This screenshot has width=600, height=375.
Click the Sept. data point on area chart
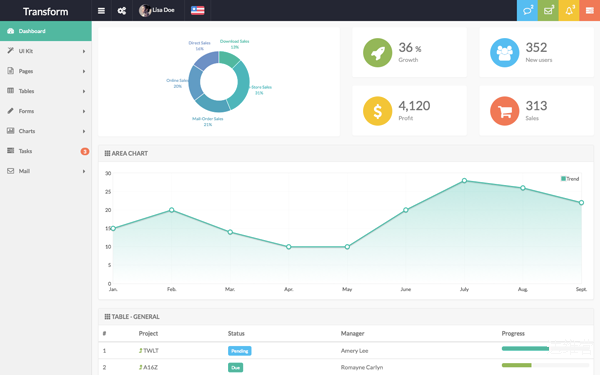pyautogui.click(x=581, y=203)
